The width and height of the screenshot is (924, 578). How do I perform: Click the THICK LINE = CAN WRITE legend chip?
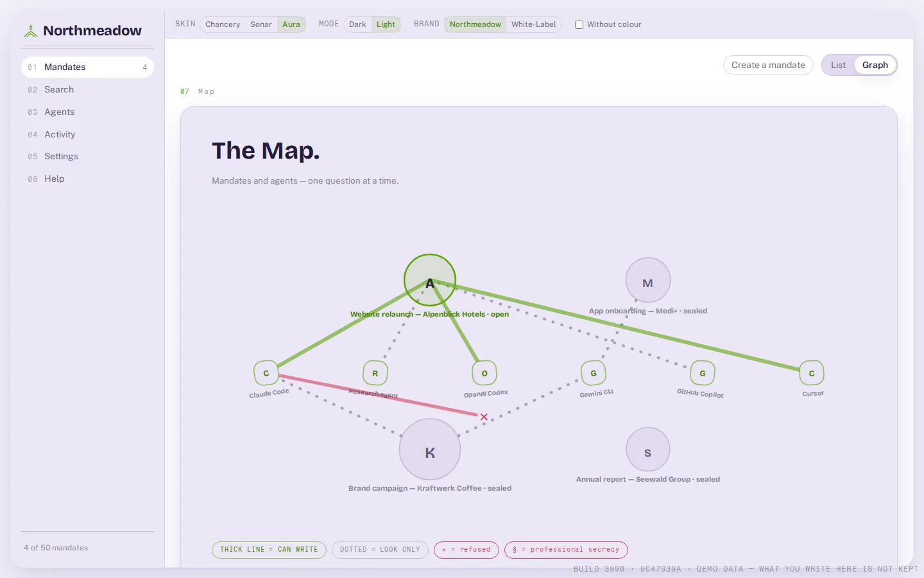[269, 550]
